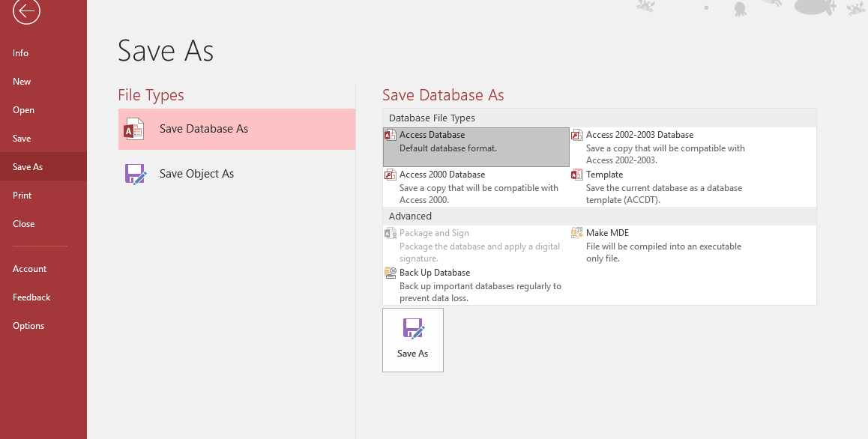Click the Access 2002-2003 Database icon
This screenshot has height=439, width=868.
click(577, 135)
